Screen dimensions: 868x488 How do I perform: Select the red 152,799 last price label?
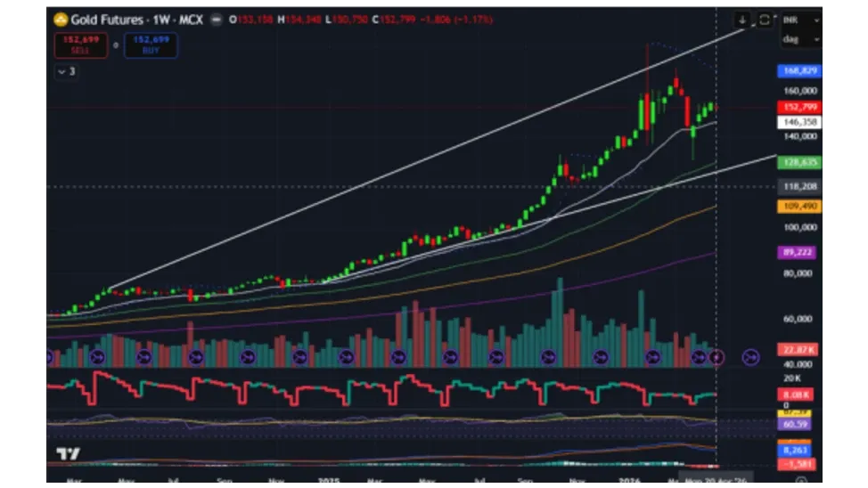[799, 107]
